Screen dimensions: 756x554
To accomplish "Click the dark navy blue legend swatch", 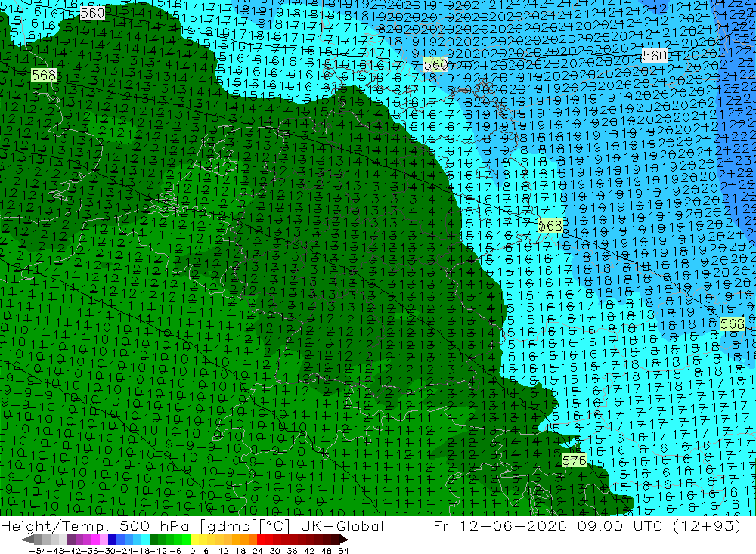I will point(112,539).
